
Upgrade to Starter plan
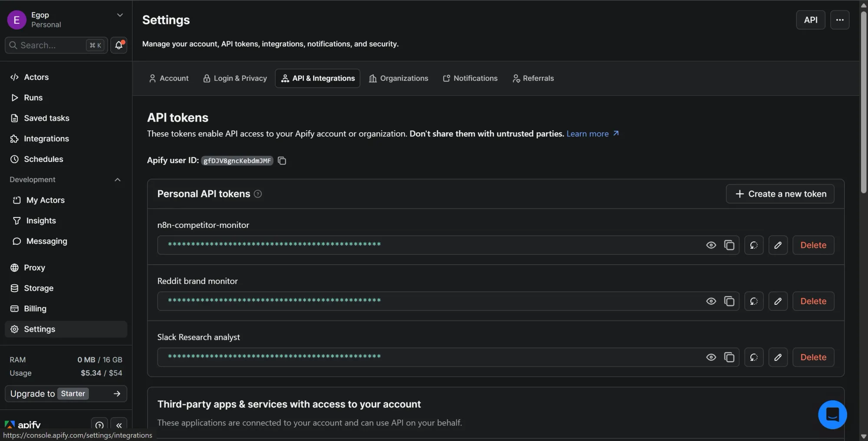[x=66, y=394]
